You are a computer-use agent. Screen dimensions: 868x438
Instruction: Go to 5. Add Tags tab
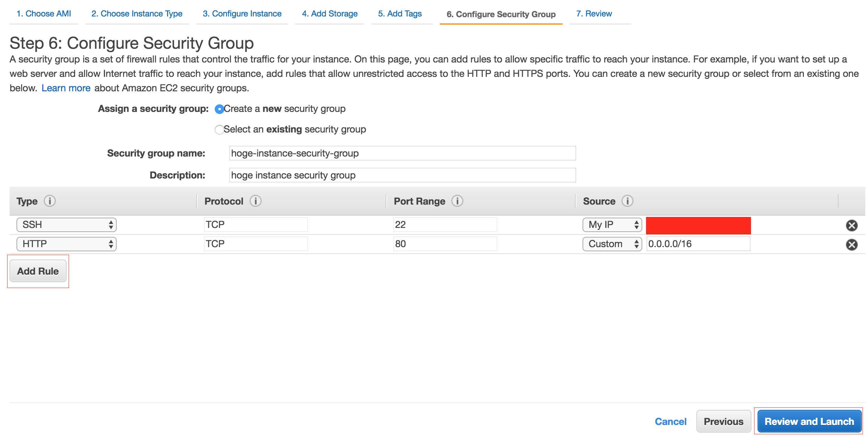click(x=400, y=14)
